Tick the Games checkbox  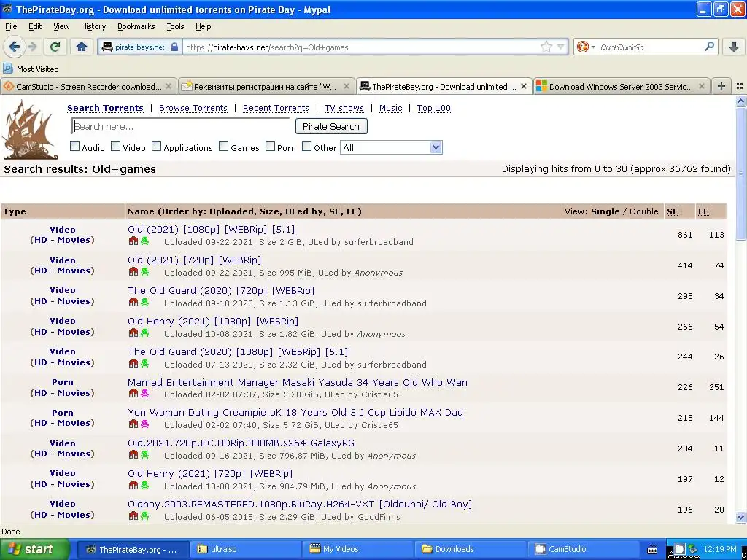(223, 147)
